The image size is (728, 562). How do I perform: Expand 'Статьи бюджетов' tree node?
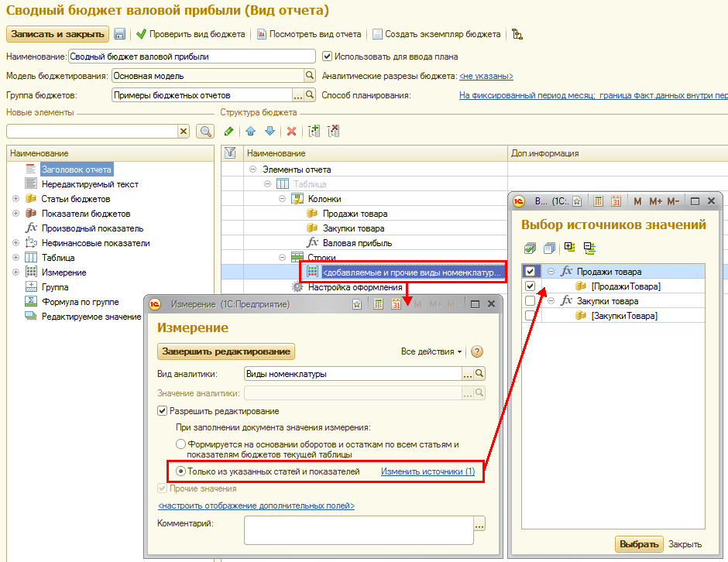coord(15,199)
